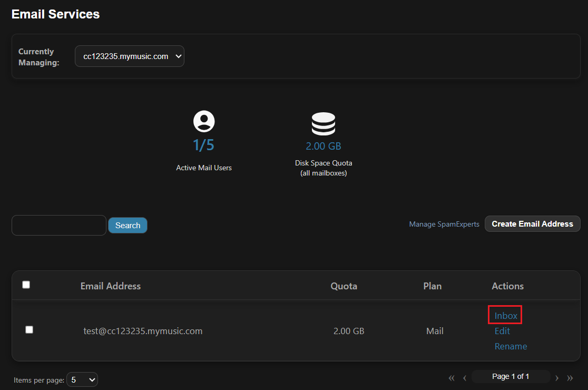The width and height of the screenshot is (588, 390).
Task: Expand the Items per page dropdown
Action: (x=82, y=379)
